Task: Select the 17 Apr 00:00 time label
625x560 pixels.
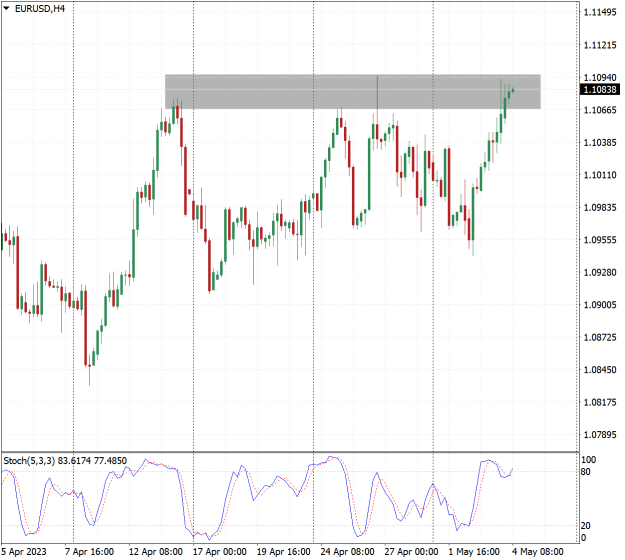Action: point(220,552)
